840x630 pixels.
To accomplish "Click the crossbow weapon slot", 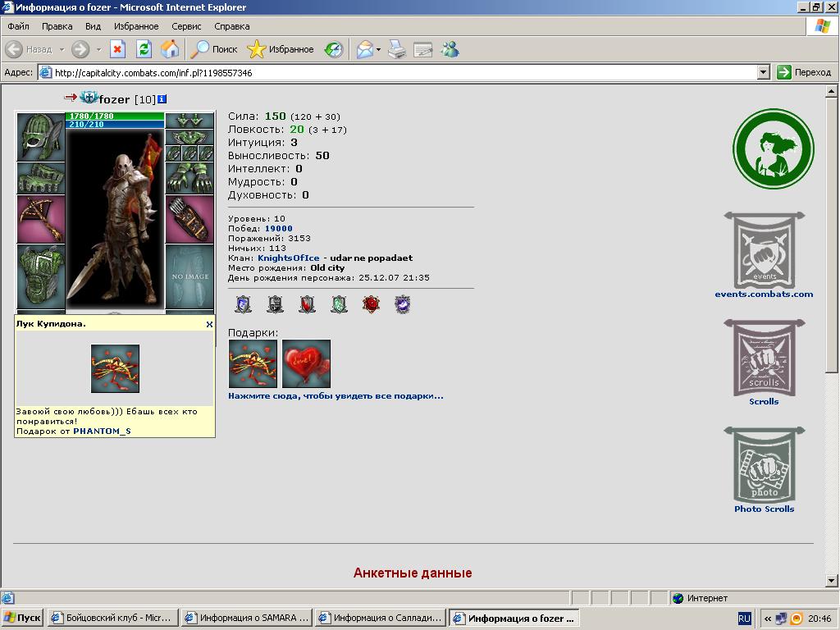I will 41,220.
